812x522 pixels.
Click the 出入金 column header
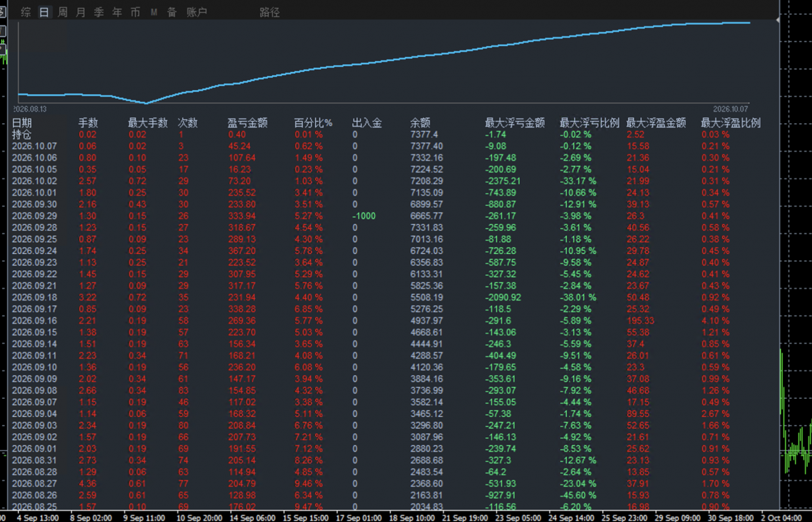tap(367, 123)
